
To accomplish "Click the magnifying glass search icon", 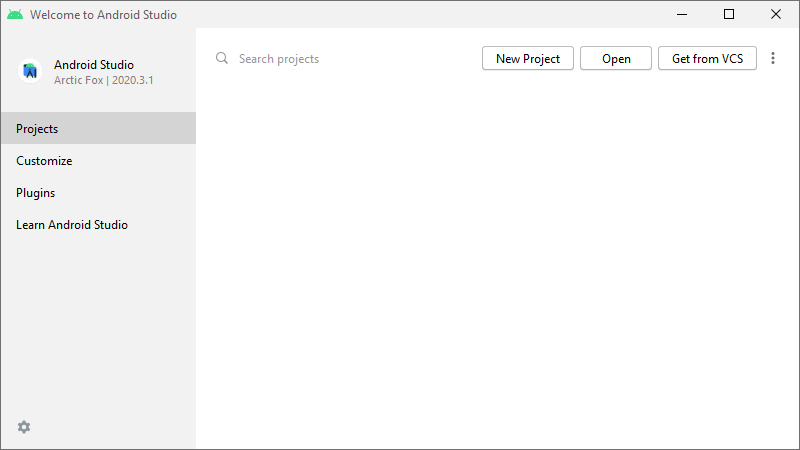I will 222,59.
